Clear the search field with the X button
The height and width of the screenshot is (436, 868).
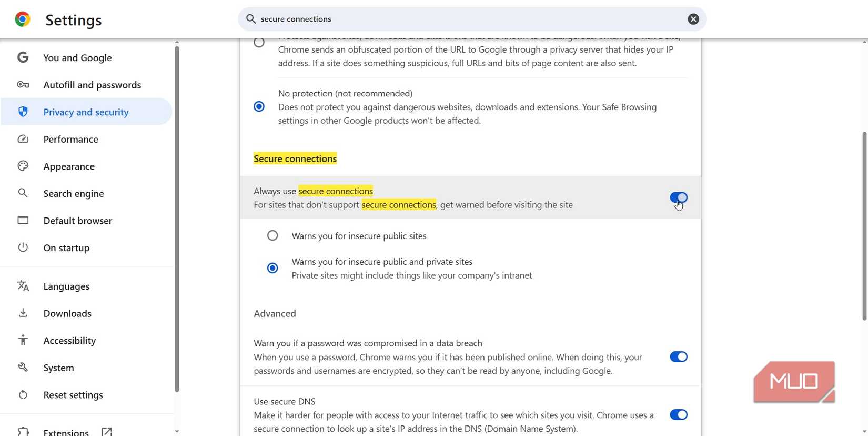693,19
